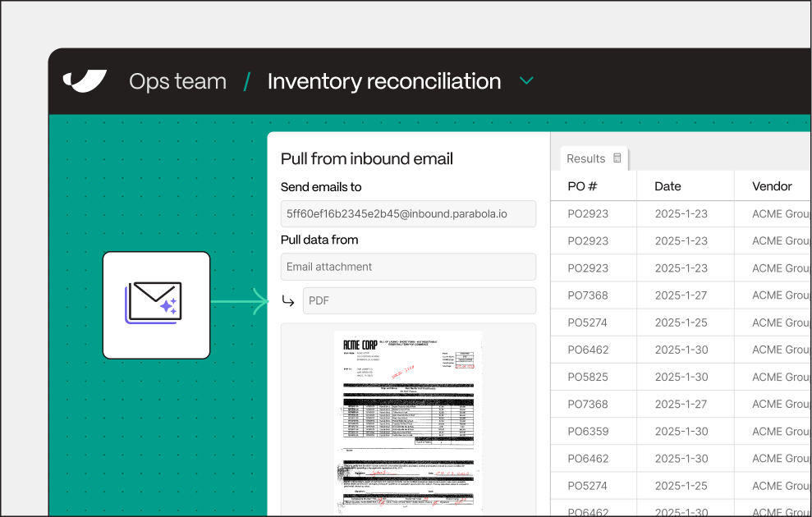Select the PO6359 cell
812x517 pixels.
[594, 431]
